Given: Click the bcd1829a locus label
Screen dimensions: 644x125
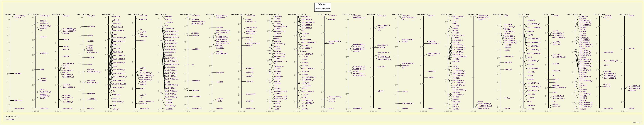Looking at the screenshot, I should coord(220,72).
